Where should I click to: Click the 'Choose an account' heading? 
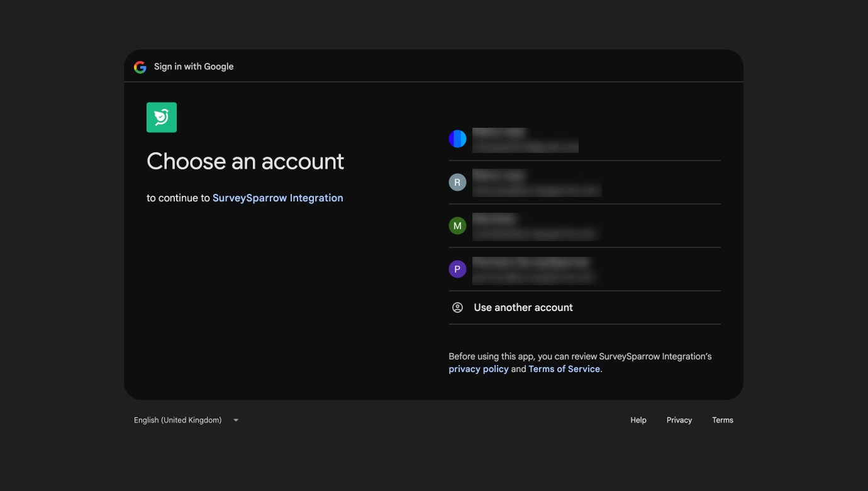point(245,161)
